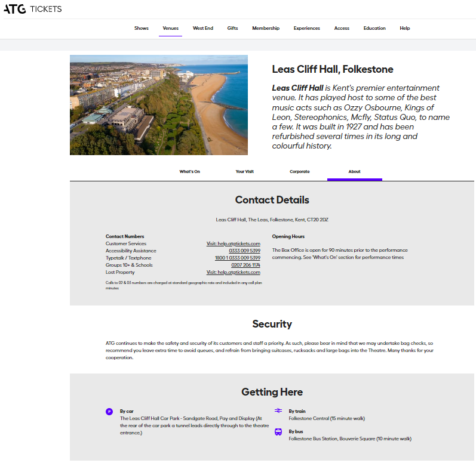Open the Customer Services help.atgtickets.com link
The height and width of the screenshot is (463, 476).
click(234, 244)
